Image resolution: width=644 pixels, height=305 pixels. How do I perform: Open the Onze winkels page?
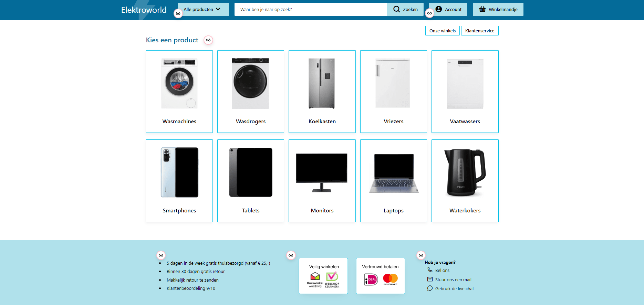442,31
